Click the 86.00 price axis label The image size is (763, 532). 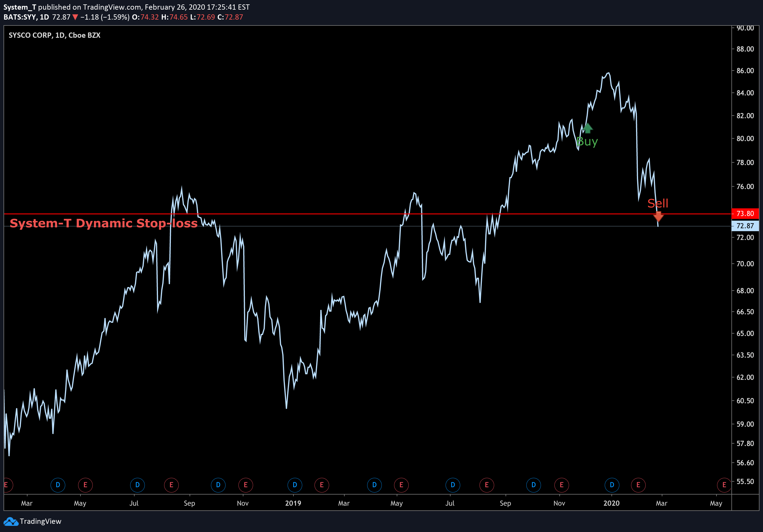pyautogui.click(x=745, y=71)
